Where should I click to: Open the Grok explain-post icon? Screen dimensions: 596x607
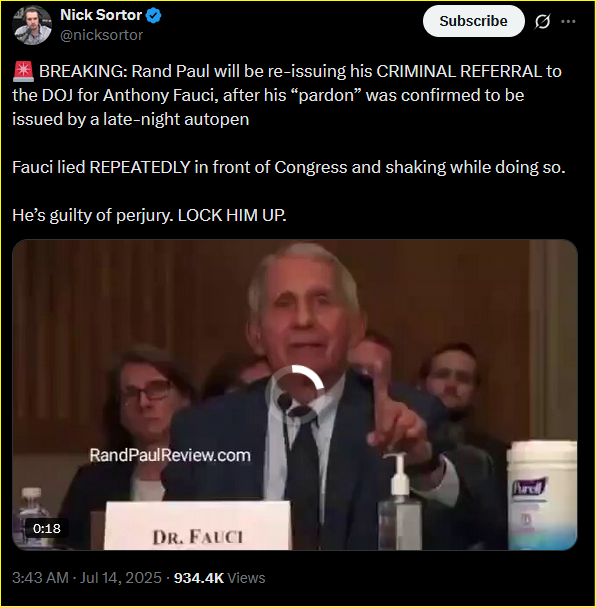[542, 21]
